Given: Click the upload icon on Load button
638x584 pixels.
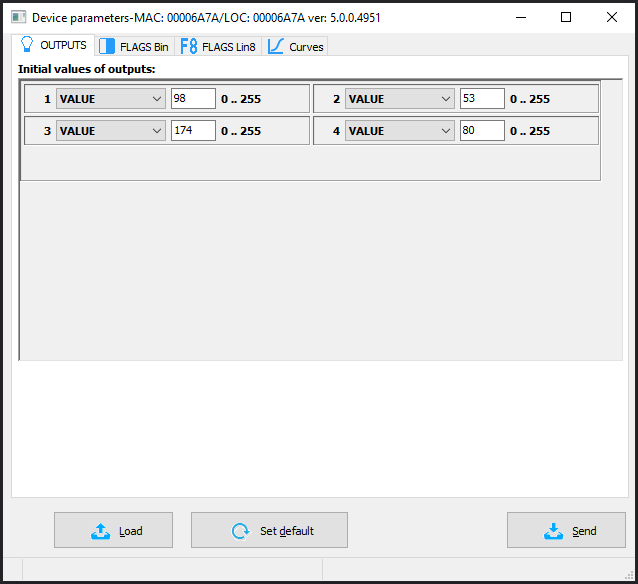Looking at the screenshot, I should pyautogui.click(x=101, y=531).
